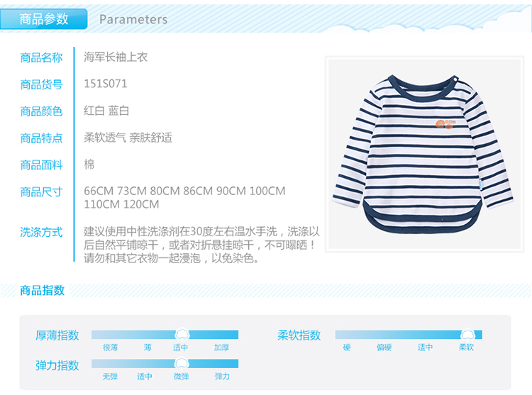Click the 红白 蓝白 color text

[106, 111]
